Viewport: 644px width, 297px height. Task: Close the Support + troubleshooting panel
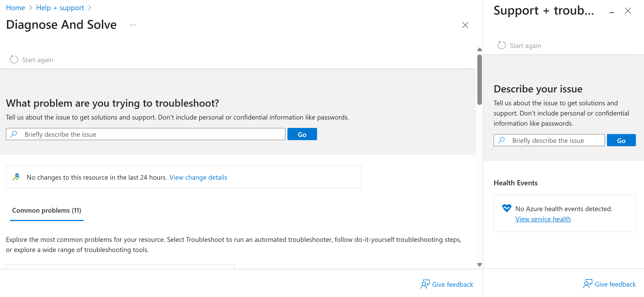(628, 11)
